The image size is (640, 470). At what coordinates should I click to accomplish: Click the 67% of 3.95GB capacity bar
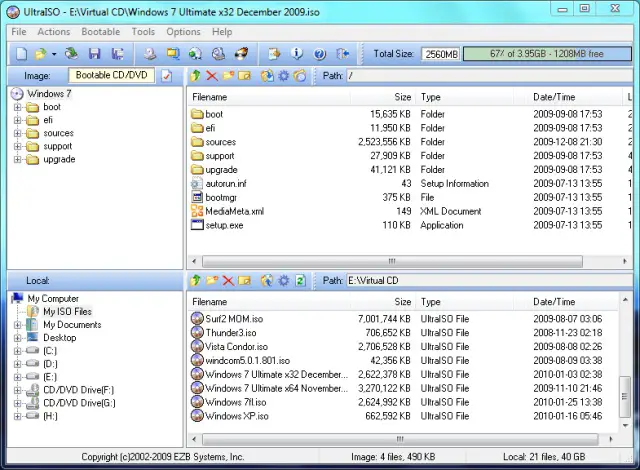tap(547, 54)
